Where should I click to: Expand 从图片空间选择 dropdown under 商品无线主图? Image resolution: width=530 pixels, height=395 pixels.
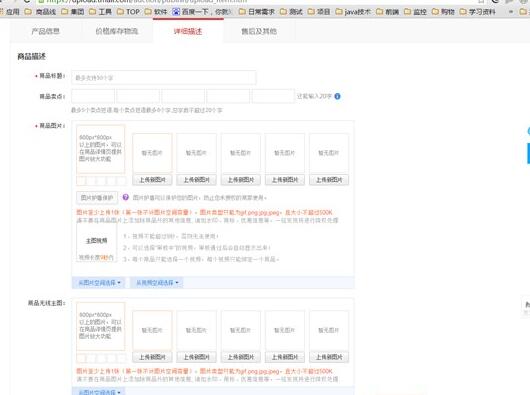click(100, 392)
